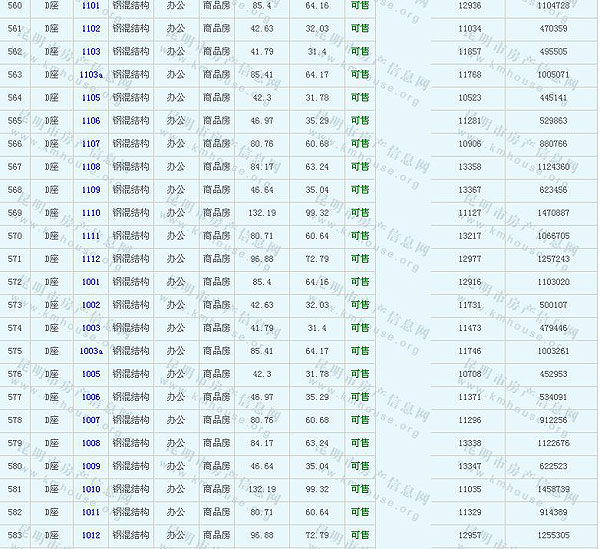Select room 1002 link
The width and height of the screenshot is (600, 549).
pos(91,305)
